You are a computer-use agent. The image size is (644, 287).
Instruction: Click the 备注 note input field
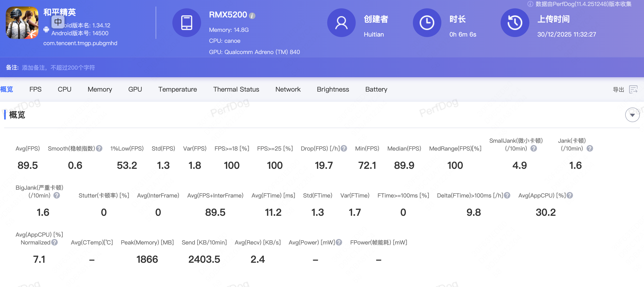(x=58, y=68)
